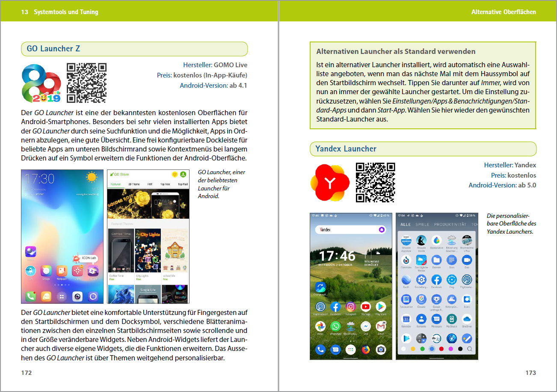557x392 pixels.
Task: Select the Featured tab in GO Store
Action: [116, 184]
